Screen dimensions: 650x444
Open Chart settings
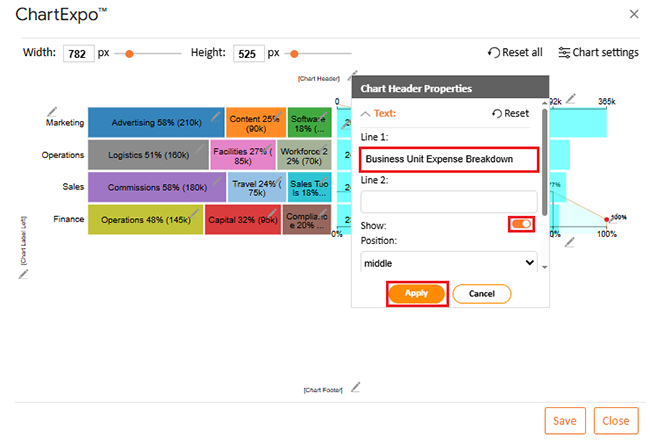[598, 53]
